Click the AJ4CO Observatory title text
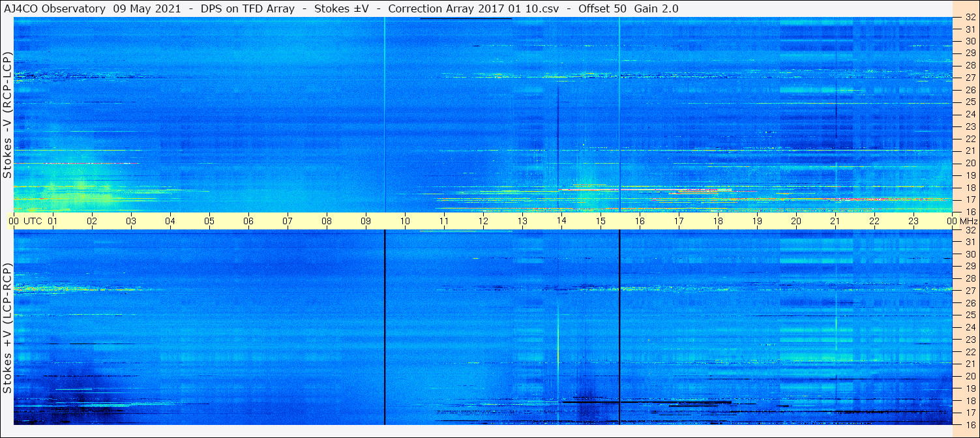The width and height of the screenshot is (980, 438). [x=53, y=8]
